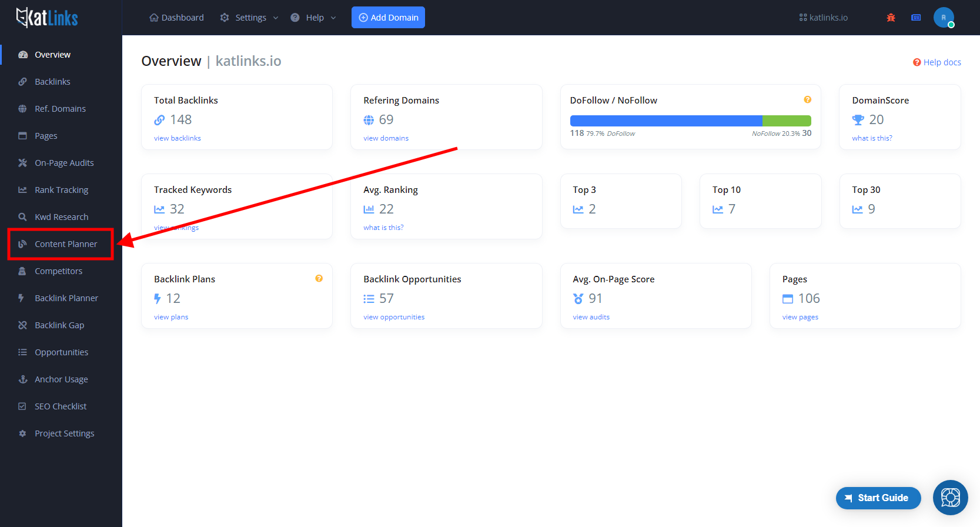Screen dimensions: 980x527
Task: Click the Total Backlinks value 148
Action: [181, 120]
